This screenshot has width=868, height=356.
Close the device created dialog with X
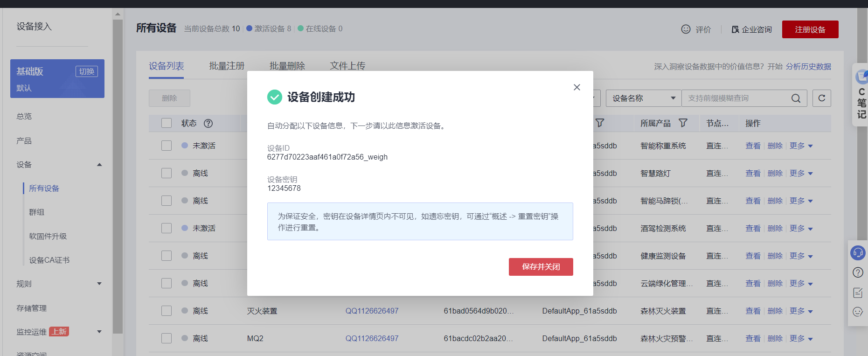577,87
